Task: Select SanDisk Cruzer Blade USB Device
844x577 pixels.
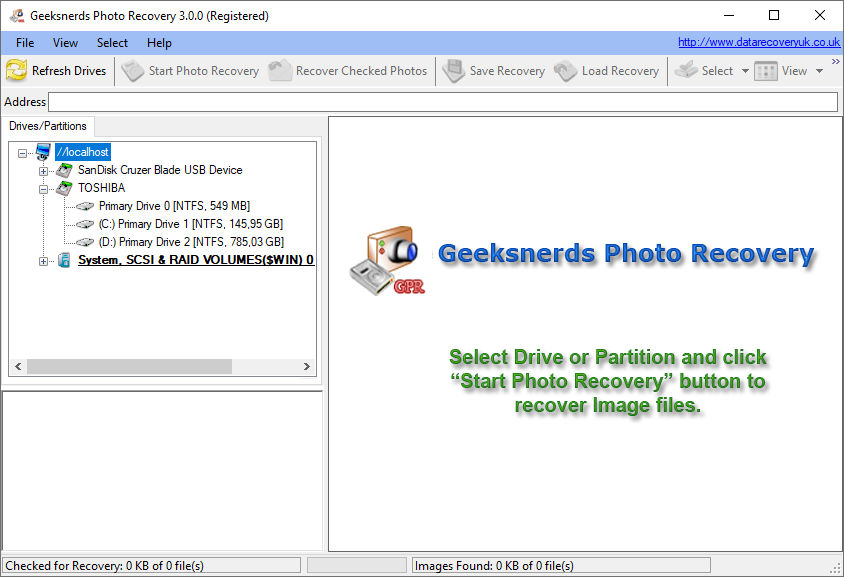Action: pos(160,170)
